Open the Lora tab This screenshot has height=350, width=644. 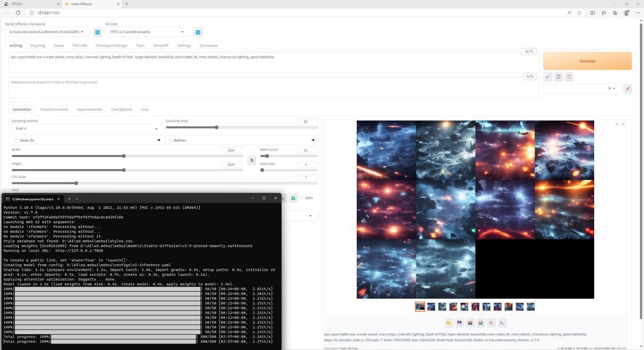144,109
